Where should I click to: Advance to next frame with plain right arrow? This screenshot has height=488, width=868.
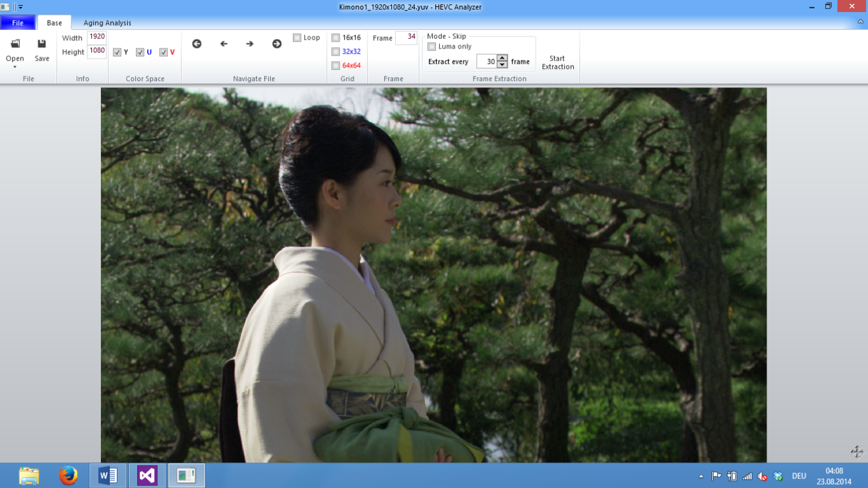pyautogui.click(x=250, y=44)
